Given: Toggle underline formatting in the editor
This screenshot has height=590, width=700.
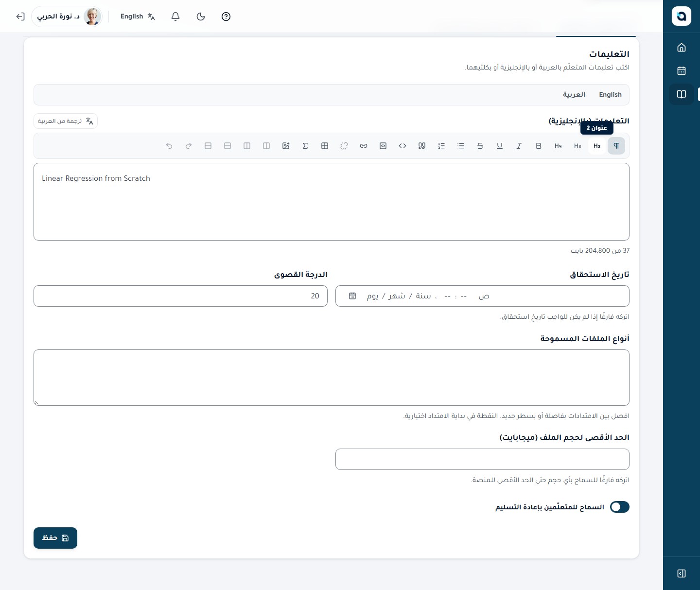Looking at the screenshot, I should tap(500, 146).
